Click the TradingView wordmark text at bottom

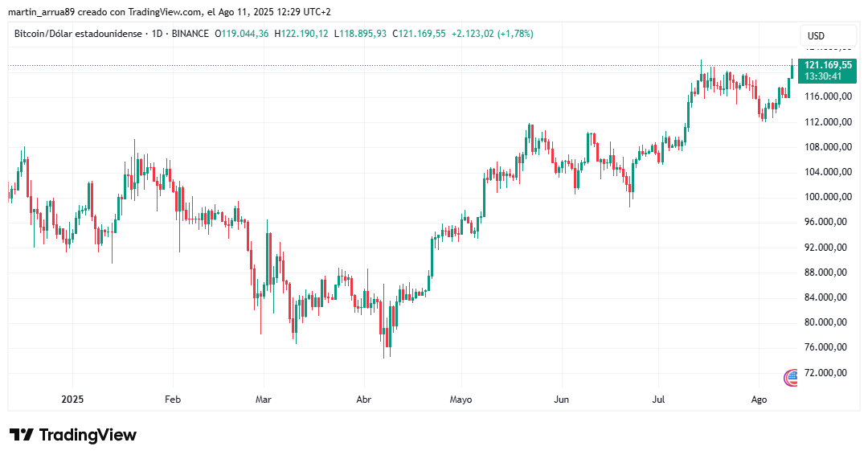click(x=88, y=435)
